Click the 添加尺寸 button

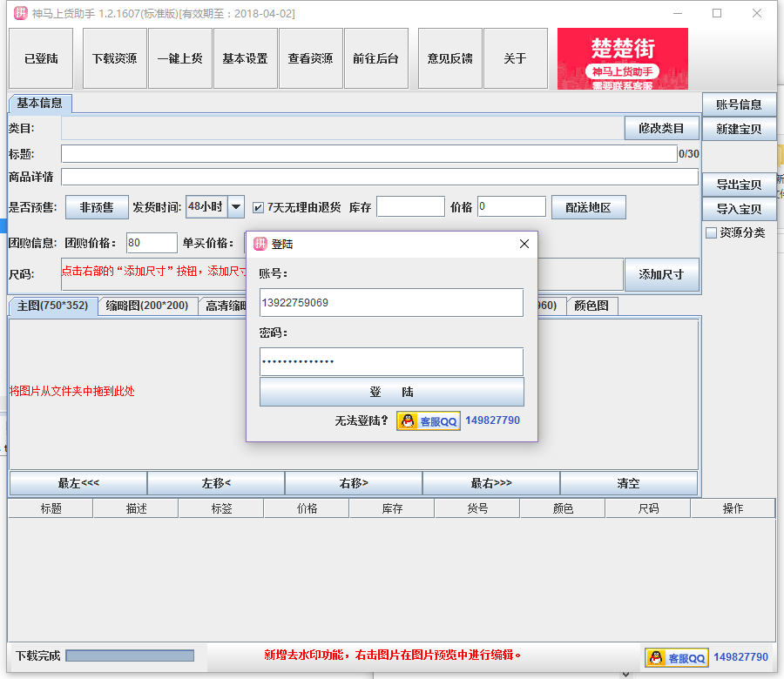(661, 274)
